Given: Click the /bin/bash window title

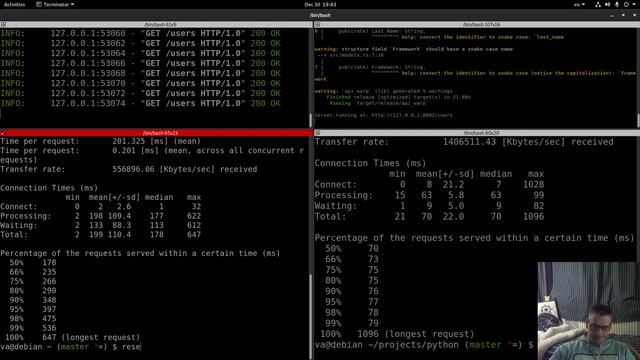Looking at the screenshot, I should (x=320, y=15).
